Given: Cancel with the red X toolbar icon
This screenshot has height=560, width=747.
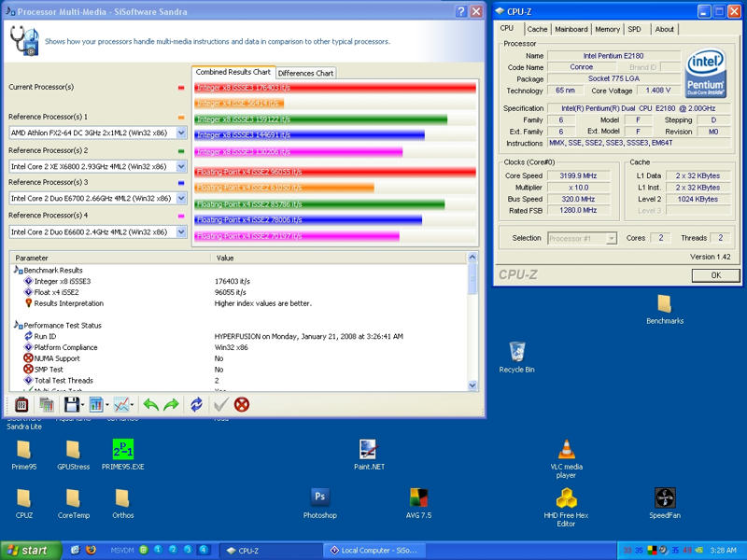Looking at the screenshot, I should (x=242, y=405).
